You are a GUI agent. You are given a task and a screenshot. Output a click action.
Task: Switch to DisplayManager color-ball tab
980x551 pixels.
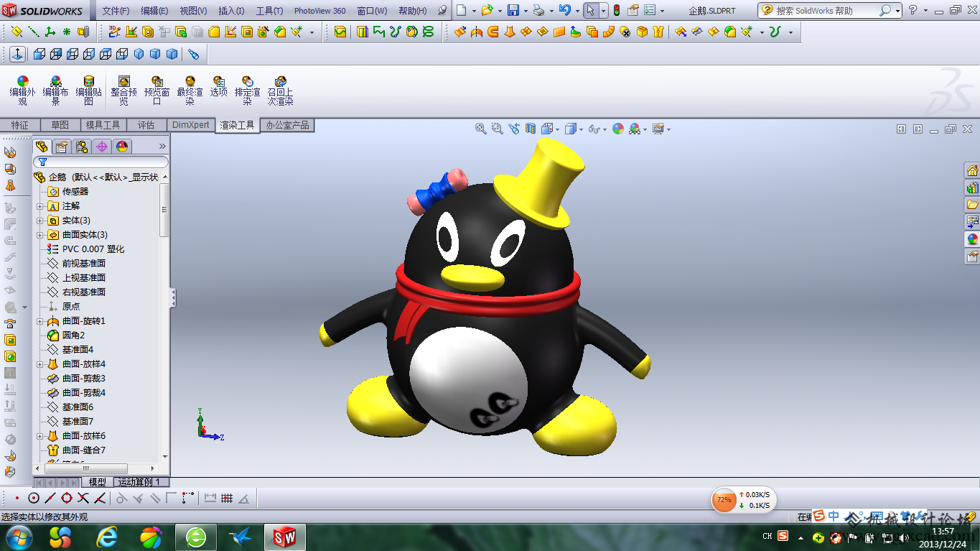click(122, 147)
